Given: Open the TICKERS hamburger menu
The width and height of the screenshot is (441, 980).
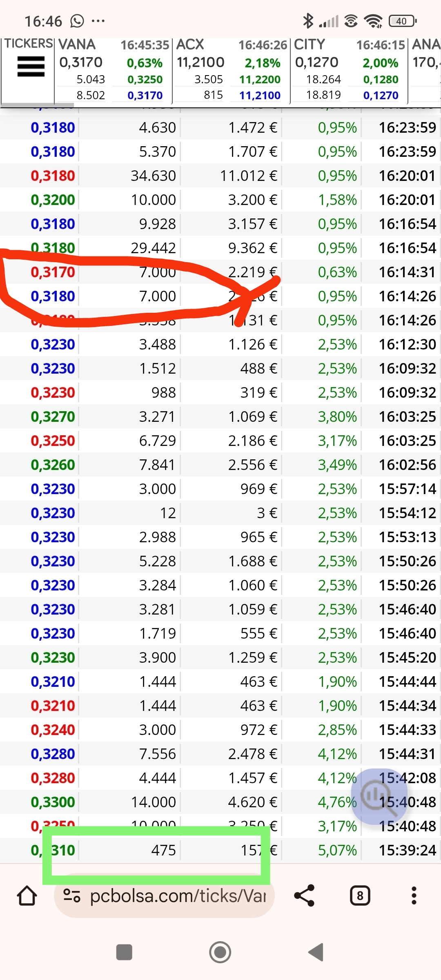Looking at the screenshot, I should pos(31,67).
